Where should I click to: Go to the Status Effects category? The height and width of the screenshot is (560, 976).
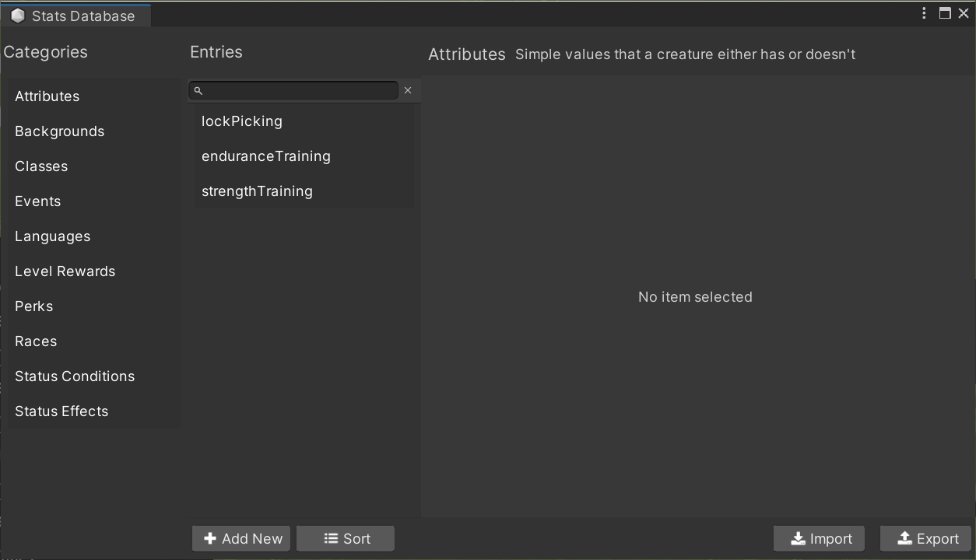tap(61, 411)
